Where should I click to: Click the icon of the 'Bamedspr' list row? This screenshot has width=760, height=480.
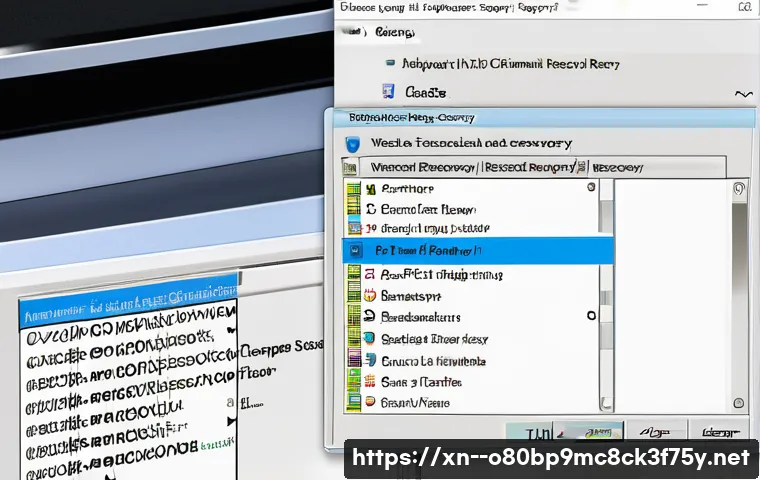pyautogui.click(x=370, y=295)
